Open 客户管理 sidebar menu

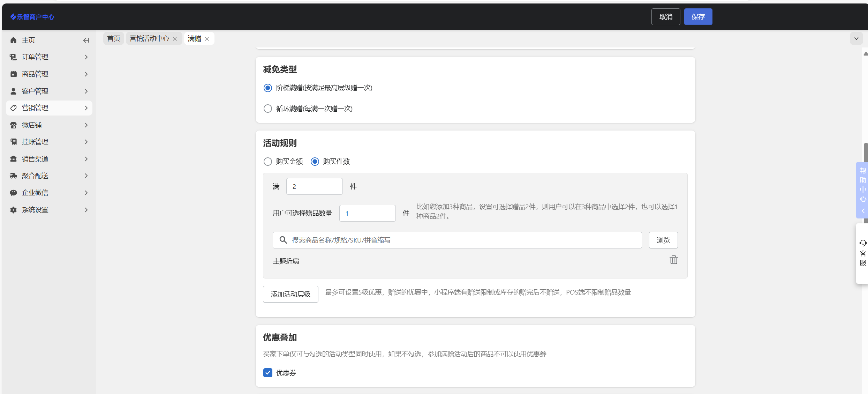click(49, 91)
